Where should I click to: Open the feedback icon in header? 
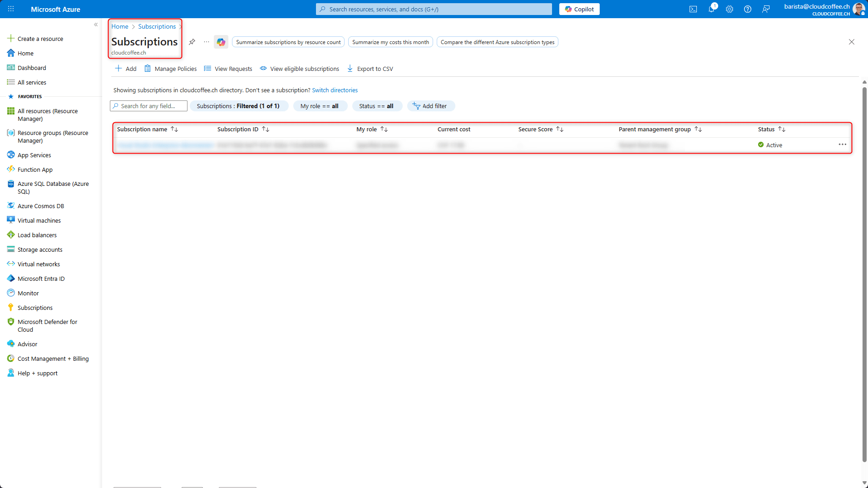(x=766, y=9)
